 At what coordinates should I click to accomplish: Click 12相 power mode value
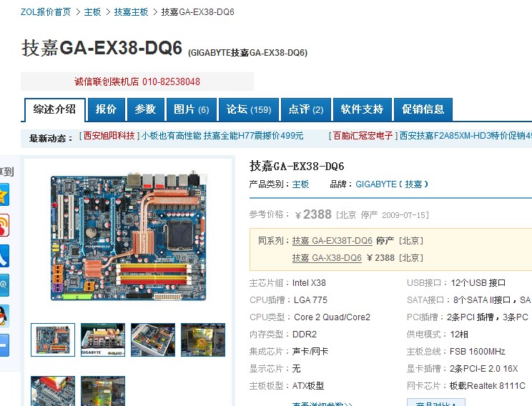tap(459, 335)
